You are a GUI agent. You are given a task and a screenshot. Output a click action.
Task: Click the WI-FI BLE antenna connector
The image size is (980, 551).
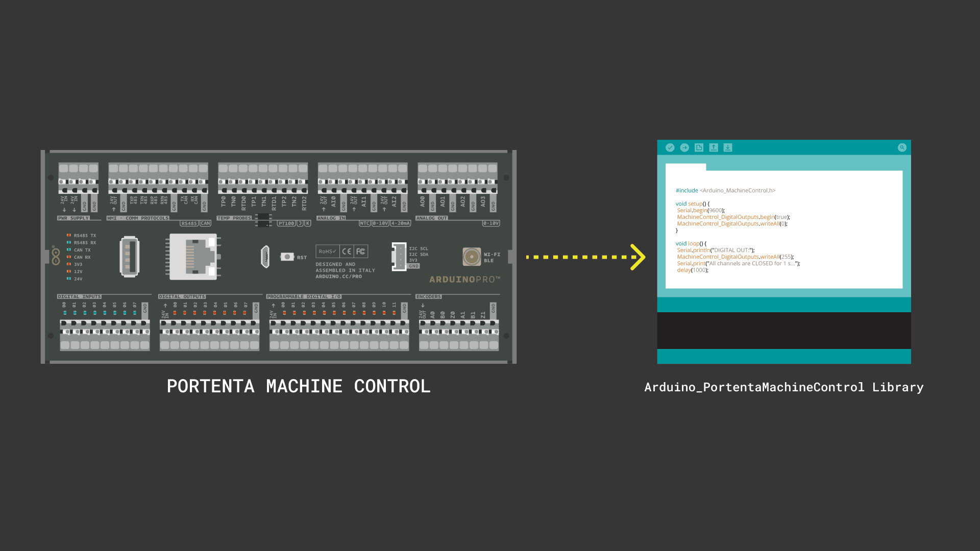(472, 257)
